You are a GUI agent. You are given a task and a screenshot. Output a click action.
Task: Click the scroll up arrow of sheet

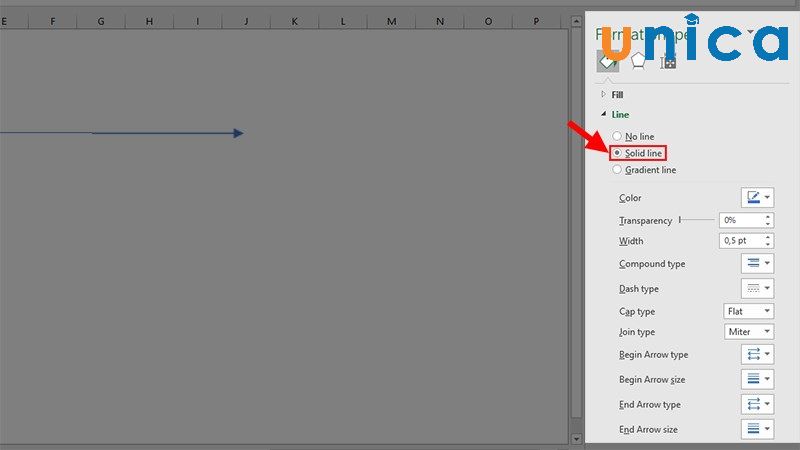click(x=576, y=21)
